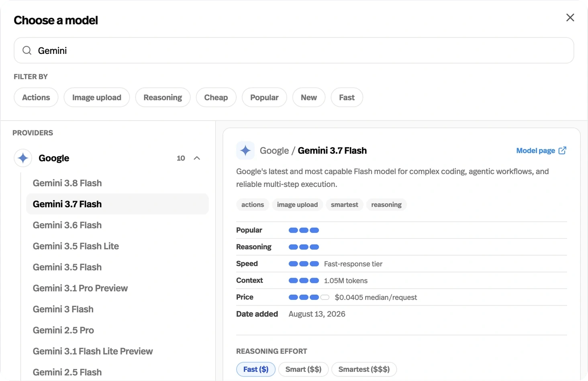Click the Reasoning rating dots in details
Image resolution: width=588 pixels, height=381 pixels.
(304, 247)
